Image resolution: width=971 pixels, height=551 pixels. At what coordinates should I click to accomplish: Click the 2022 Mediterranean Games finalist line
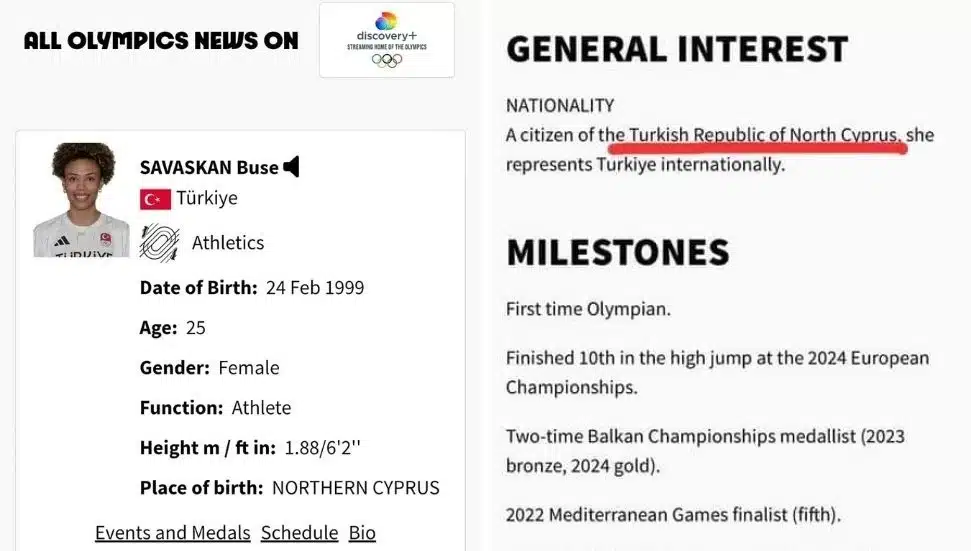point(673,516)
